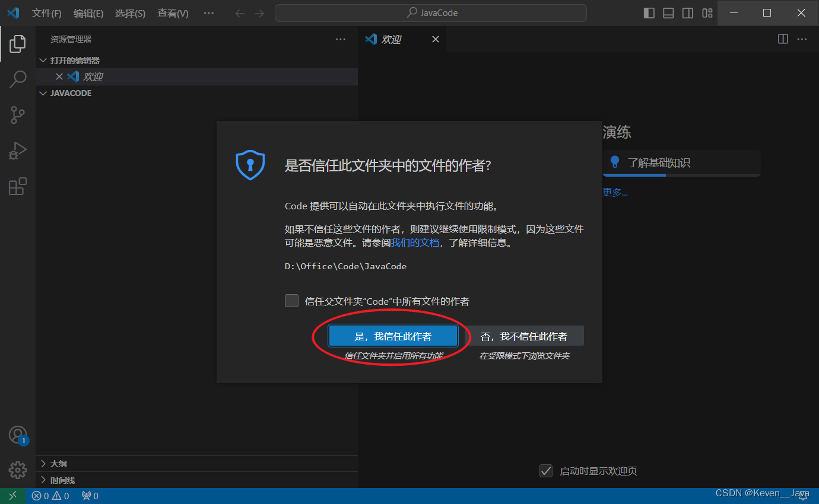Image resolution: width=819 pixels, height=504 pixels.
Task: Open the Search view icon
Action: click(x=18, y=79)
